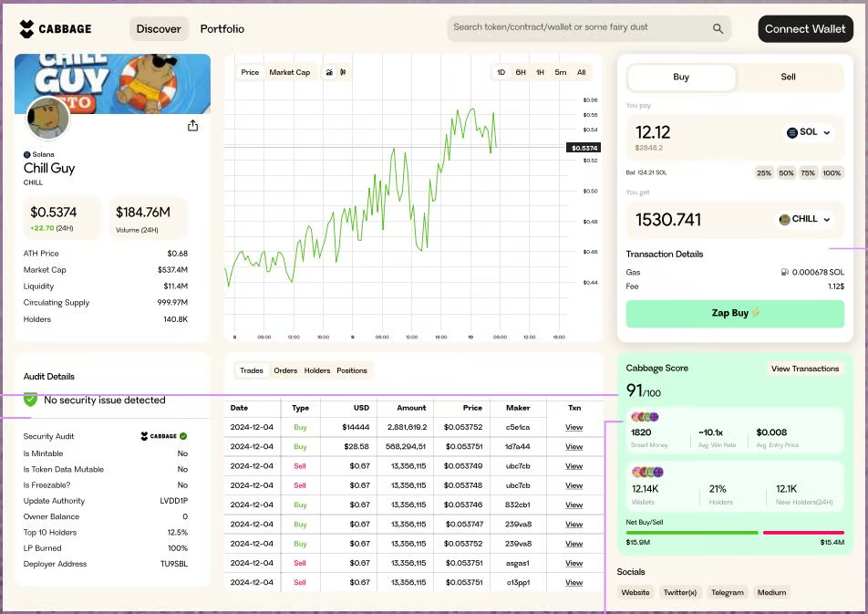Image resolution: width=868 pixels, height=614 pixels.
Task: Click the Cabbage logo in header
Action: (55, 29)
